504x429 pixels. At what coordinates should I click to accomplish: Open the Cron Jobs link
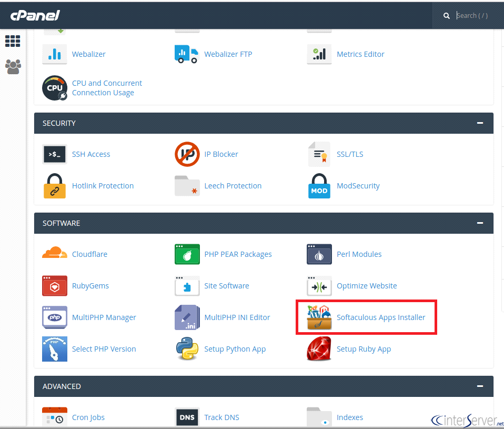point(88,417)
